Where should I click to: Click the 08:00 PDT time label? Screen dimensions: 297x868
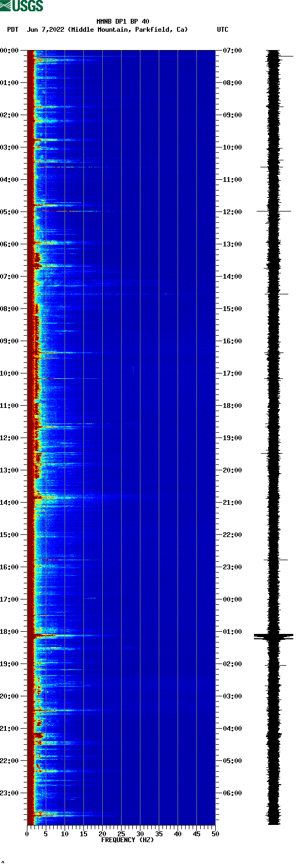click(x=10, y=309)
